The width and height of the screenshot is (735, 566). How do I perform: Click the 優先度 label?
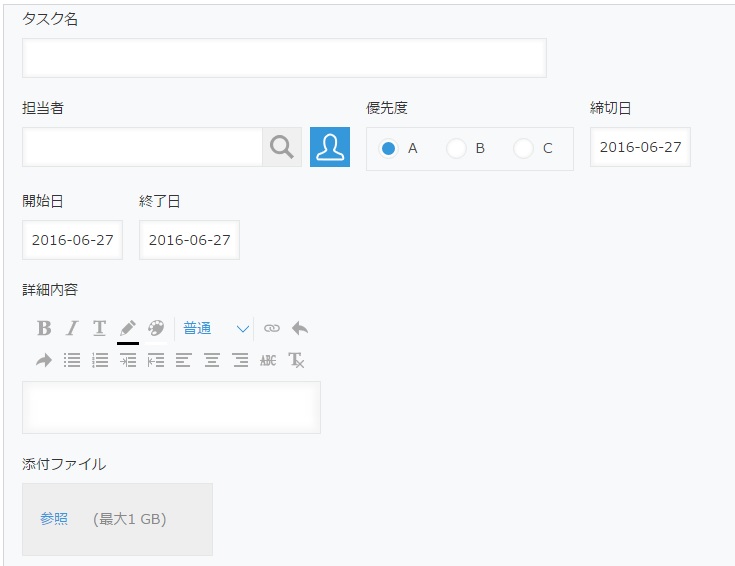tap(387, 108)
